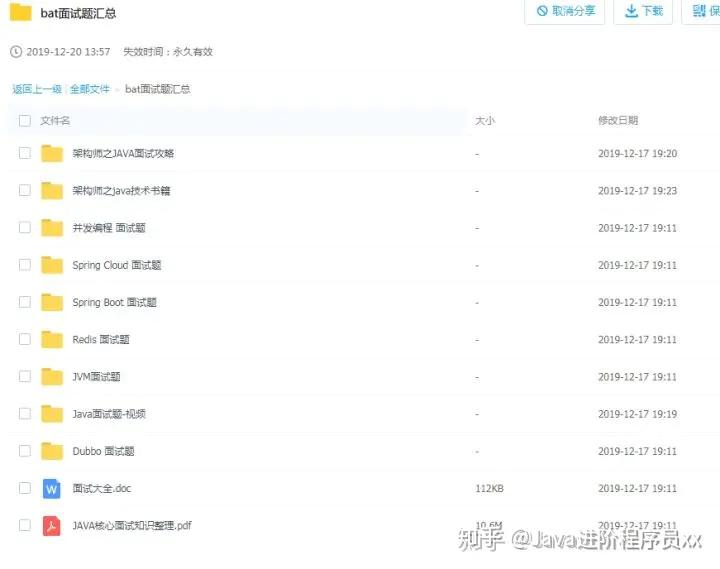Open the Dubbo 面试题 folder name
The width and height of the screenshot is (720, 569).
(103, 451)
